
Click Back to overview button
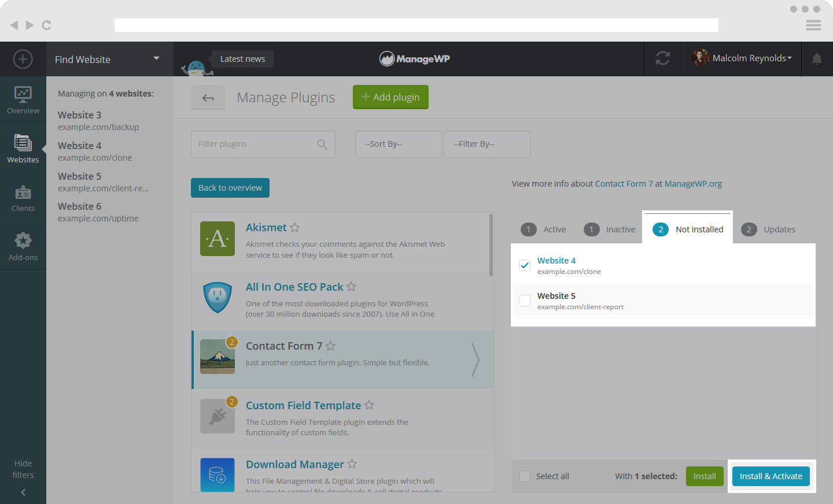(x=230, y=188)
